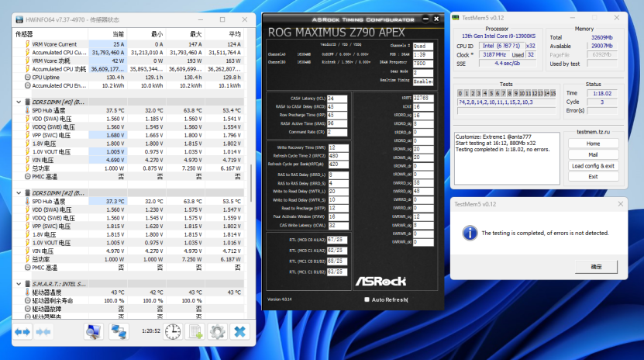Click the RAS# Active Time (tRAS) field
Screen dimensions: 644x360
(337, 123)
